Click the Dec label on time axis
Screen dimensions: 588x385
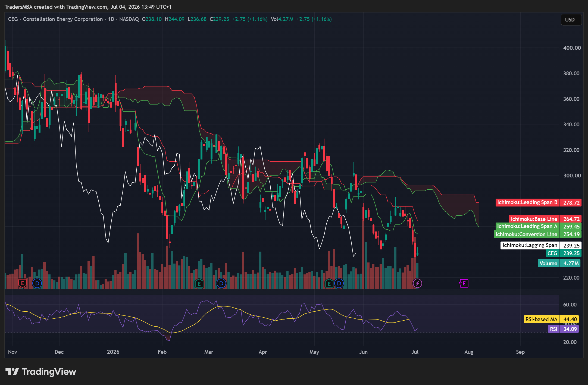tap(59, 352)
